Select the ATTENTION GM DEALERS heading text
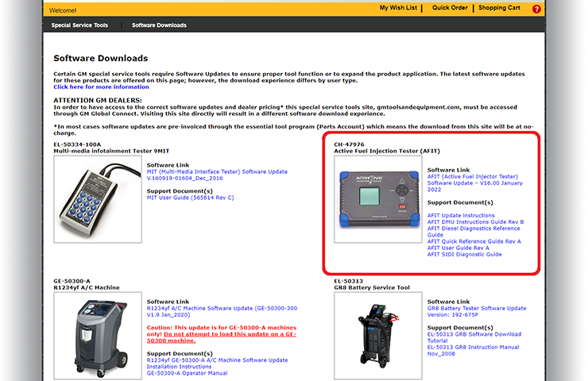This screenshot has width=588, height=381. tap(98, 100)
